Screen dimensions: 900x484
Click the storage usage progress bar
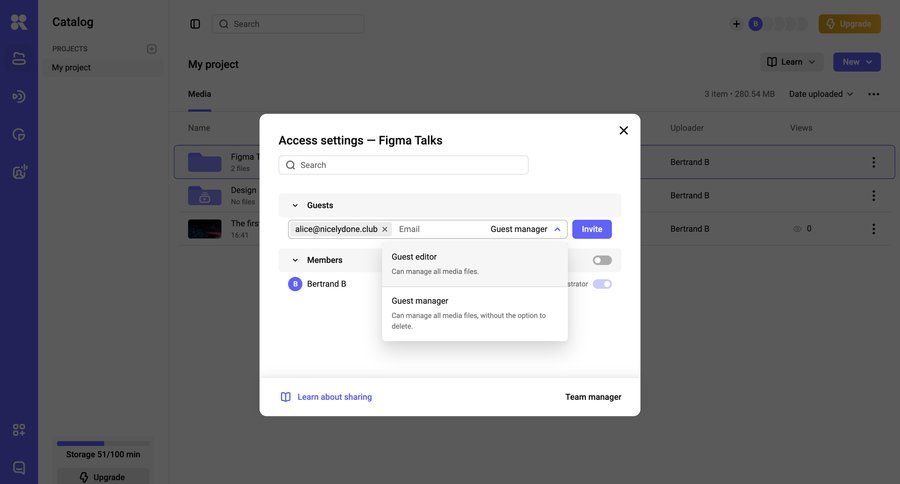(103, 443)
